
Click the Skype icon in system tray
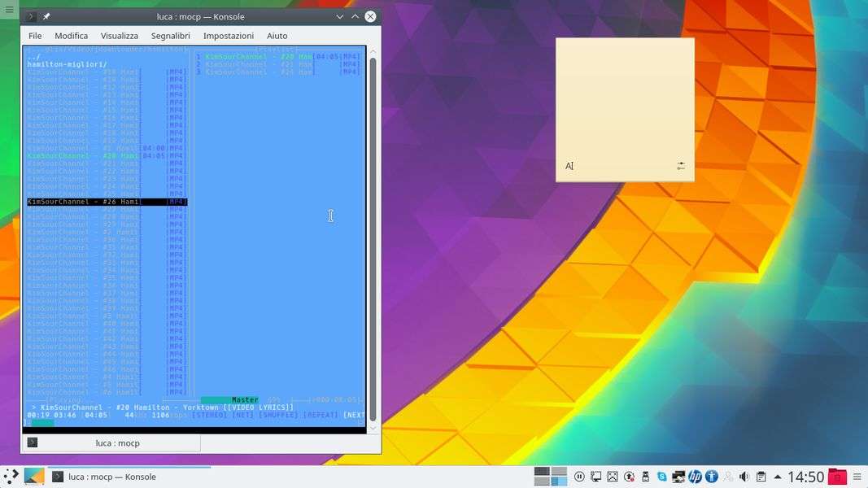[661, 477]
